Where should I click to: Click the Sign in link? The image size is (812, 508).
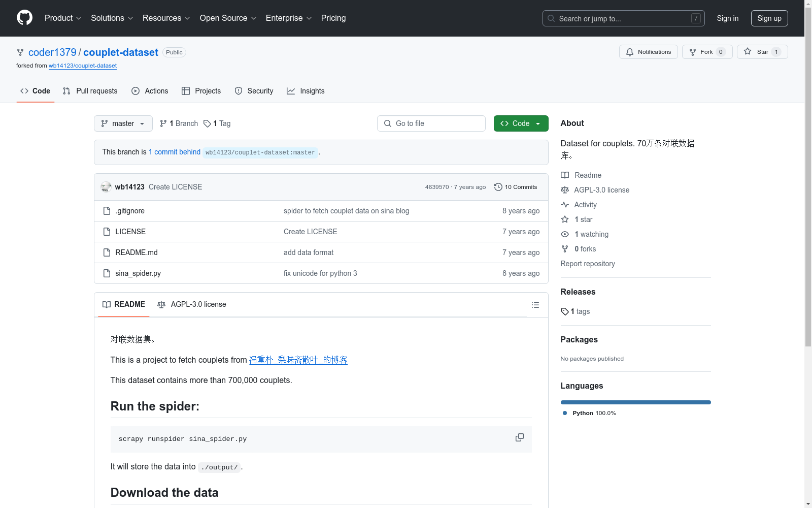(728, 18)
